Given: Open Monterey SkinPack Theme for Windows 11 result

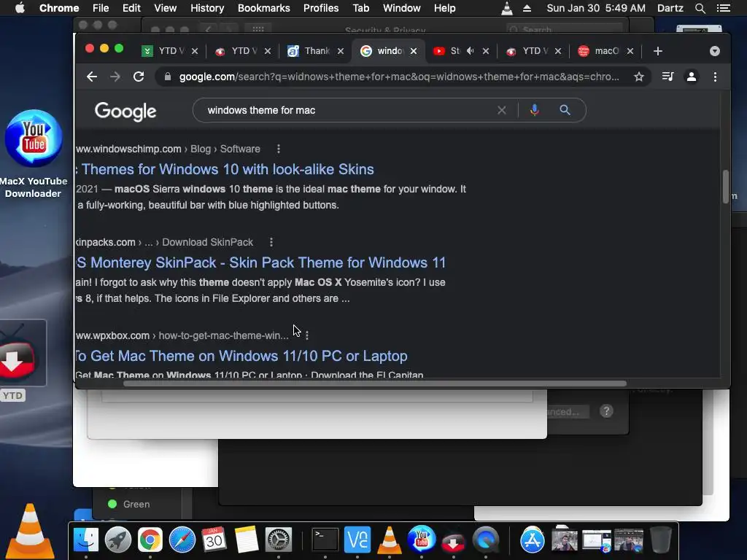Looking at the screenshot, I should click(x=261, y=262).
